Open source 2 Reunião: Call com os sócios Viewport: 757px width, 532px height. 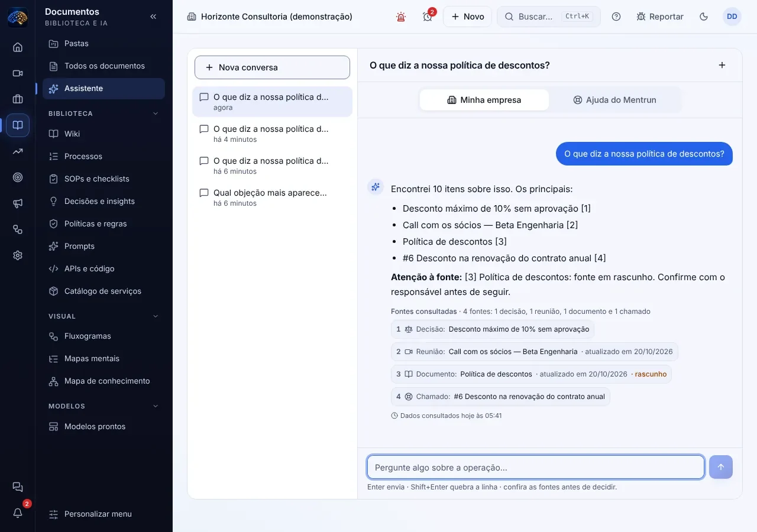tap(535, 352)
